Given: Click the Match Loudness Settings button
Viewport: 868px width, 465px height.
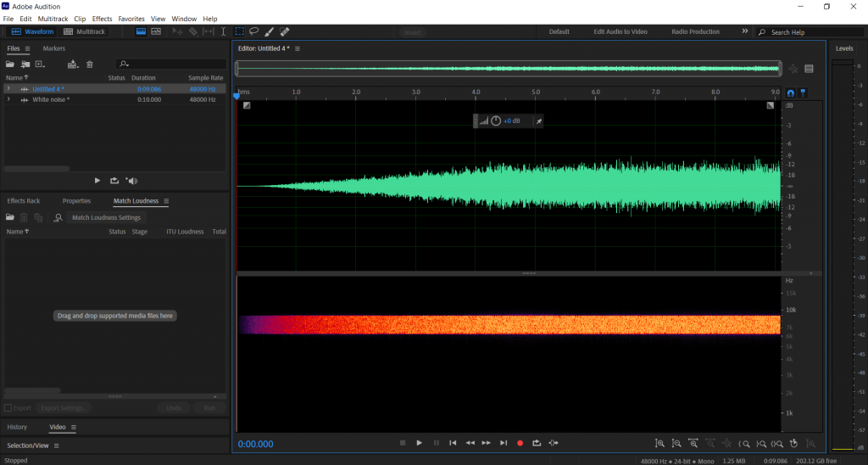Looking at the screenshot, I should coord(106,218).
